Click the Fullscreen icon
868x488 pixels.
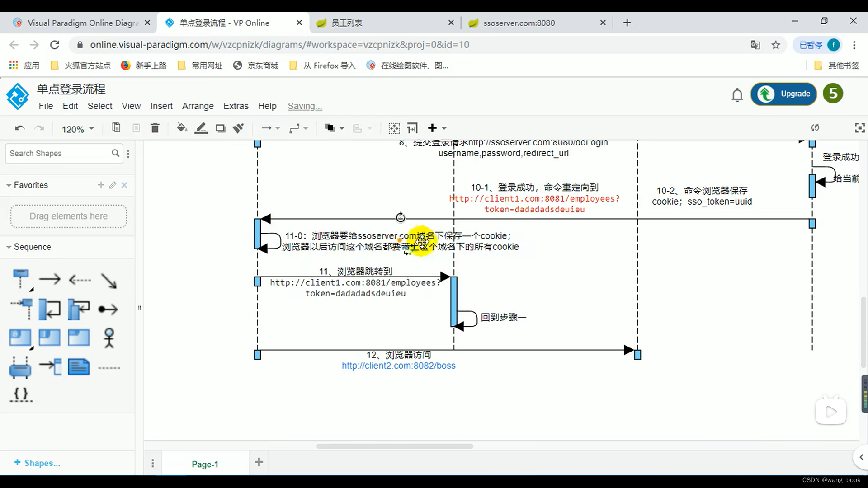(859, 128)
